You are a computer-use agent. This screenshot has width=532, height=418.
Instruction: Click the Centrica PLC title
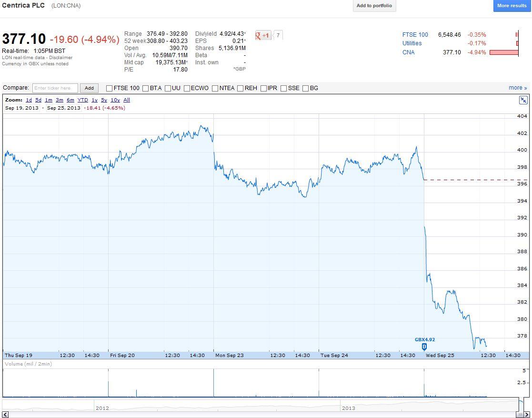pyautogui.click(x=23, y=5)
